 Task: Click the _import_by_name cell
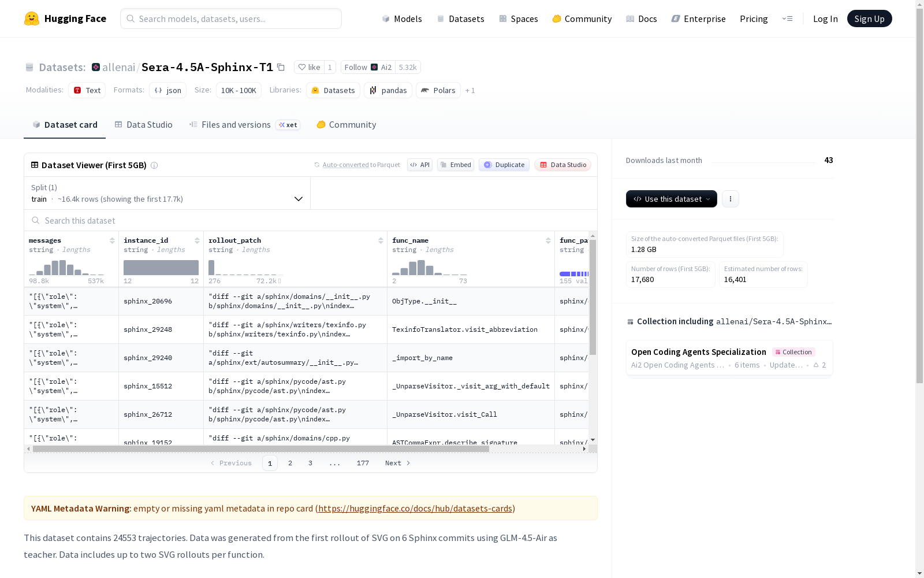coord(471,358)
